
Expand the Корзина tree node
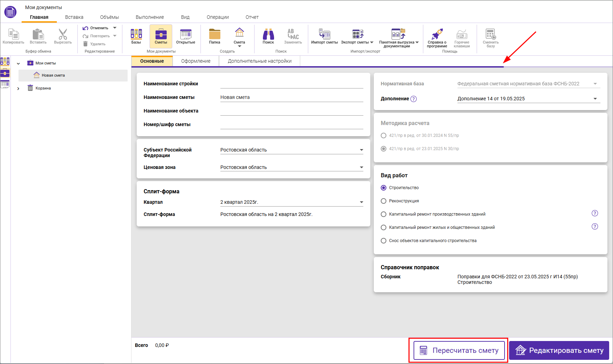[18, 88]
